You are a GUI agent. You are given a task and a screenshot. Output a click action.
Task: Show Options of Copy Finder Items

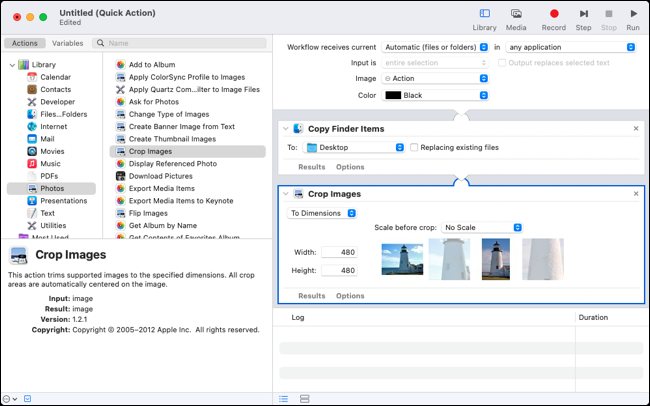pyautogui.click(x=350, y=167)
